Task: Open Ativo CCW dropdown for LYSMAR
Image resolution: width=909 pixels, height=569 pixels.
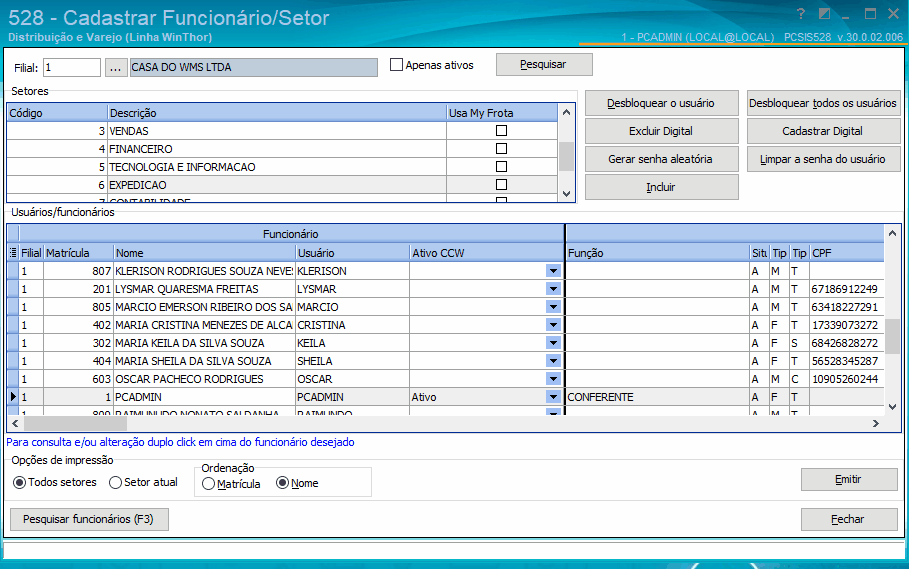Action: [x=553, y=289]
